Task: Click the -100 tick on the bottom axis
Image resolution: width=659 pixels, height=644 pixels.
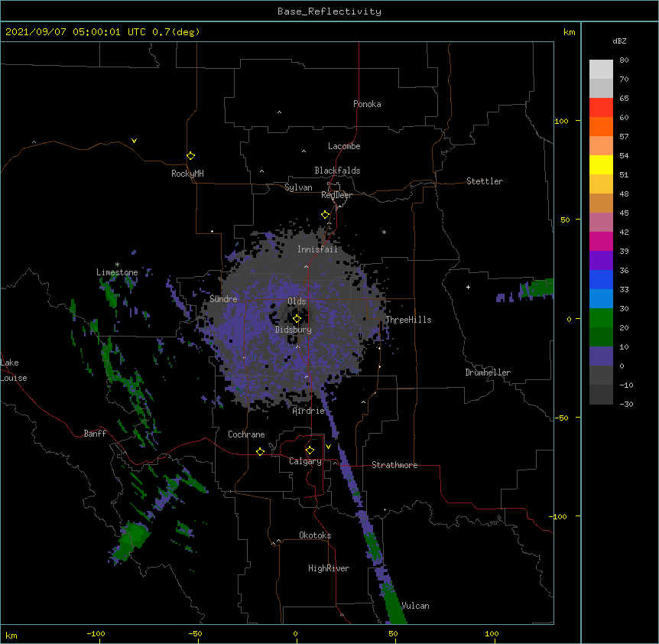Action: click(x=96, y=633)
